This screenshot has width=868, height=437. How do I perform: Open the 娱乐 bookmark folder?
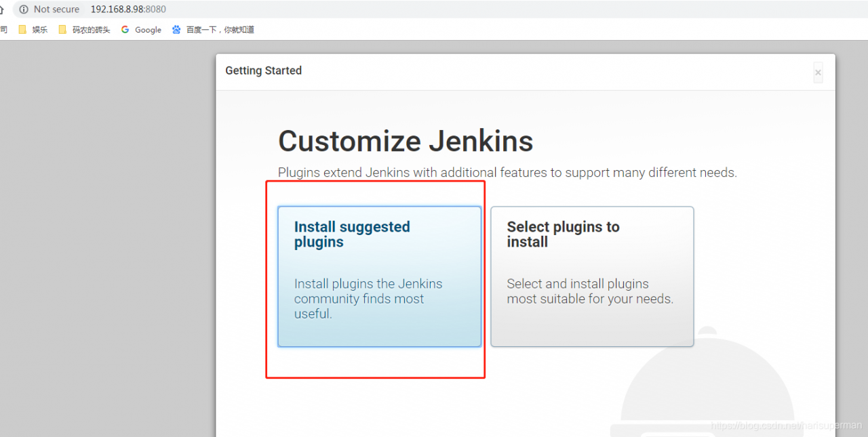33,30
